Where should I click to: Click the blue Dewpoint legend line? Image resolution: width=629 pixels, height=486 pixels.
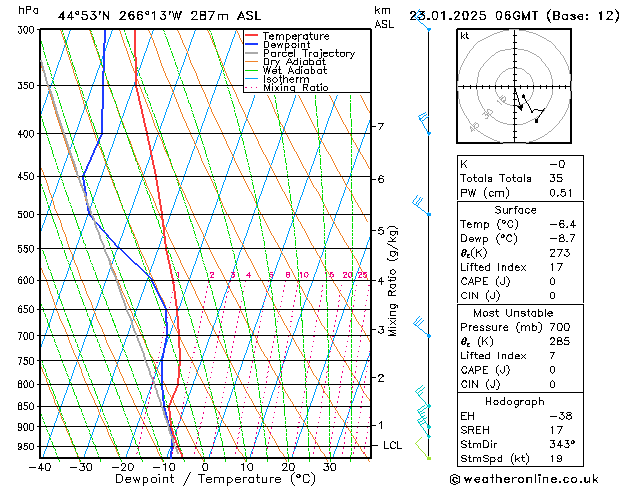[252, 44]
